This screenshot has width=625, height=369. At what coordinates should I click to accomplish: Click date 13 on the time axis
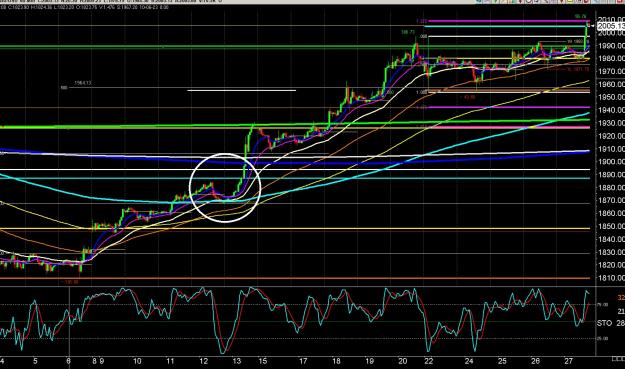coord(237,361)
